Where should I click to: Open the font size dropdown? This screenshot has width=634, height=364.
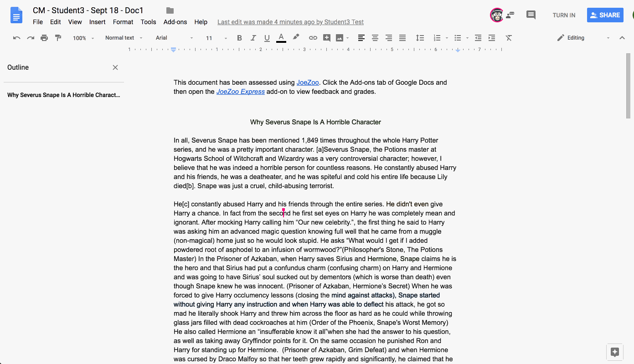[x=216, y=38]
